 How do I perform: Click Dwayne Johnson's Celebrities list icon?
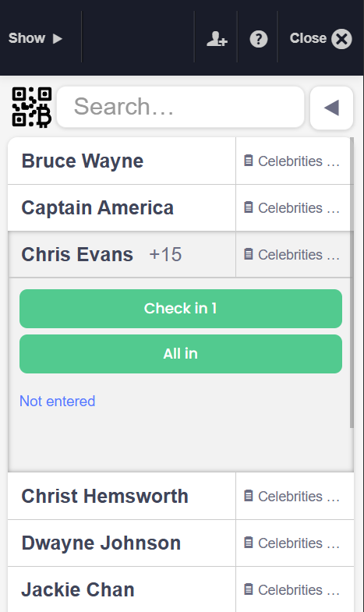click(249, 543)
